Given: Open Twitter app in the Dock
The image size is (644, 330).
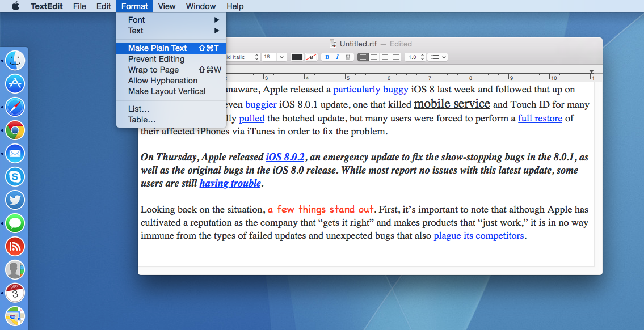Looking at the screenshot, I should click(x=15, y=200).
